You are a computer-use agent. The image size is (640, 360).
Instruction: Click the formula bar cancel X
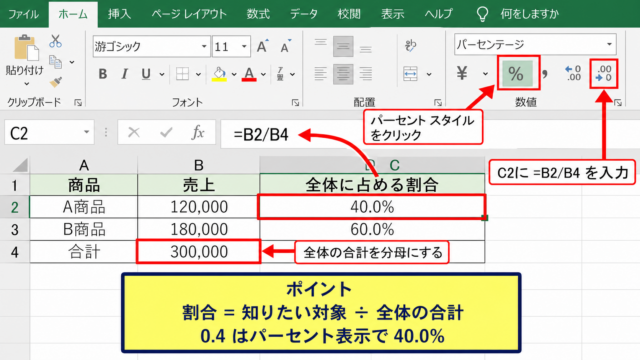134,132
